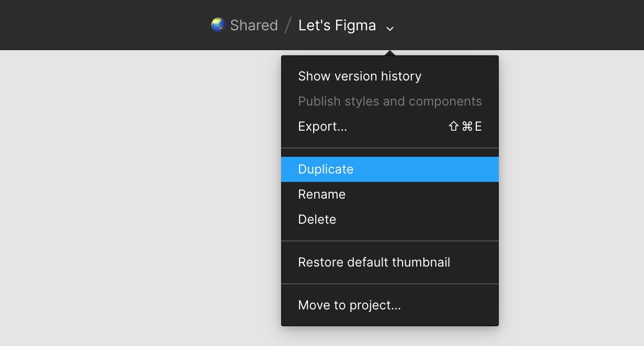Click the slash separator in the breadcrumb
Screen dimensions: 644x346
(x=288, y=25)
